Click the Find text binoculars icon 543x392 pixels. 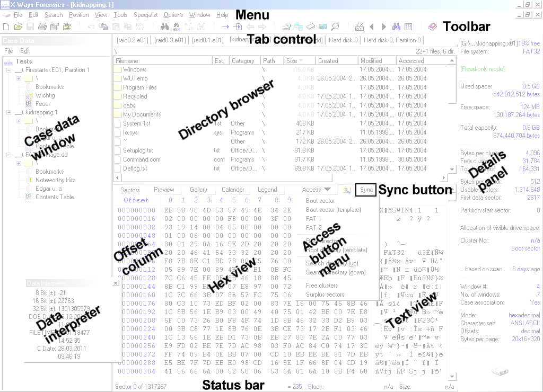click(x=164, y=26)
